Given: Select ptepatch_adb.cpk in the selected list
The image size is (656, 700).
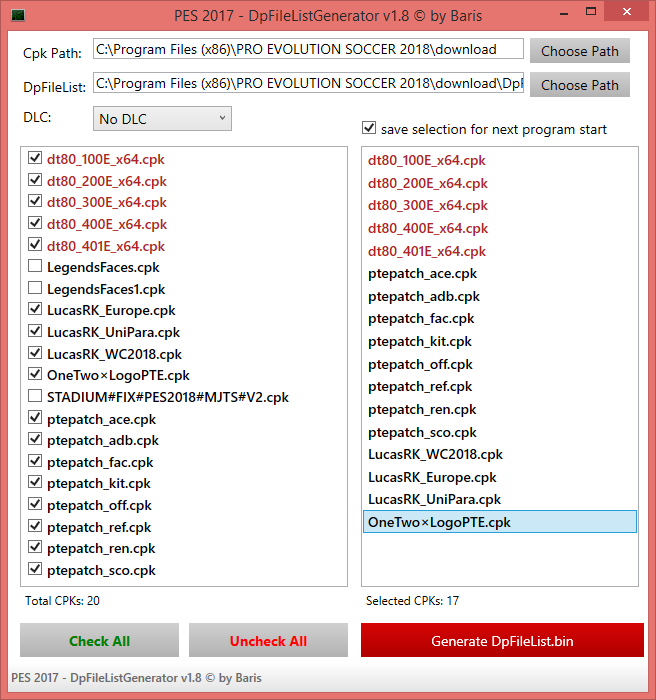Looking at the screenshot, I should (500, 296).
